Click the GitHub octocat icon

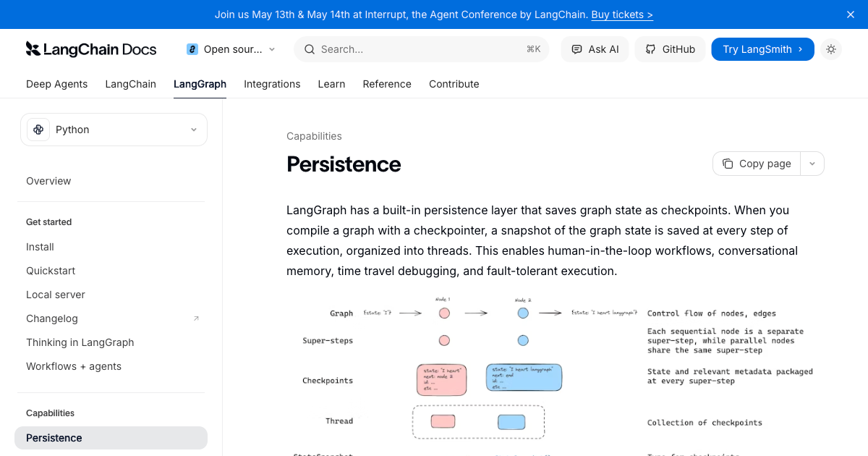click(x=650, y=49)
